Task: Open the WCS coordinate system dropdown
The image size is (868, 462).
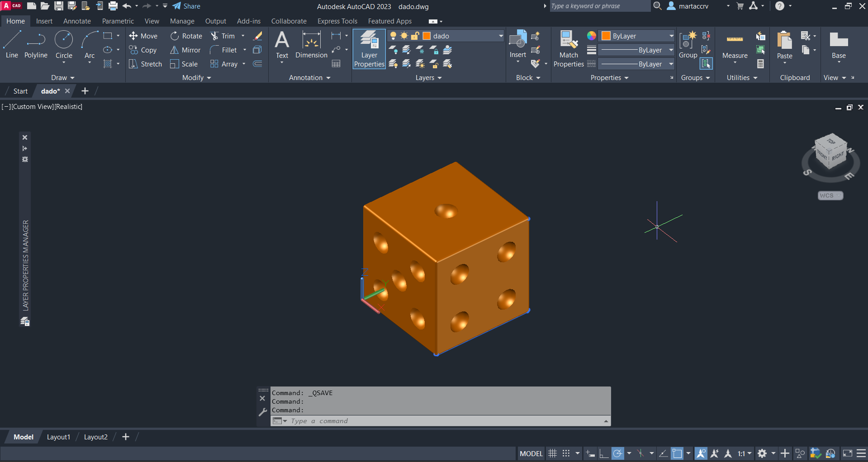Action: click(830, 195)
